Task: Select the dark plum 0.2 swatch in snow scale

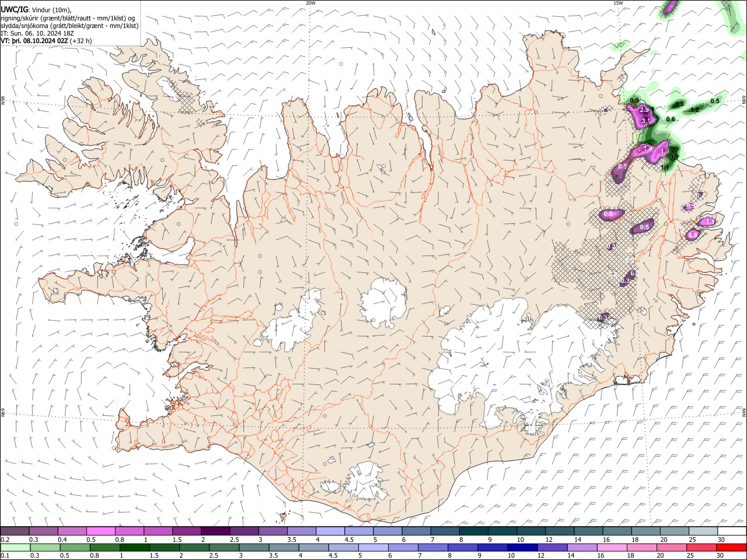Action: click(15, 531)
